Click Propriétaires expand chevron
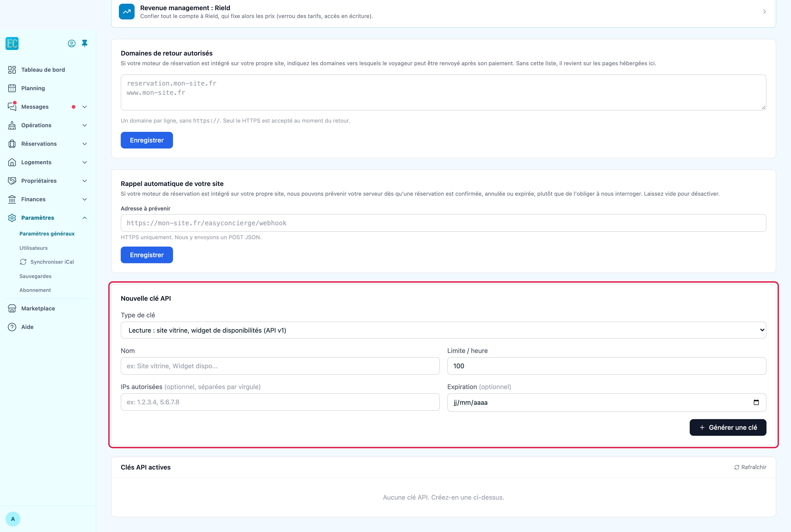 click(85, 181)
